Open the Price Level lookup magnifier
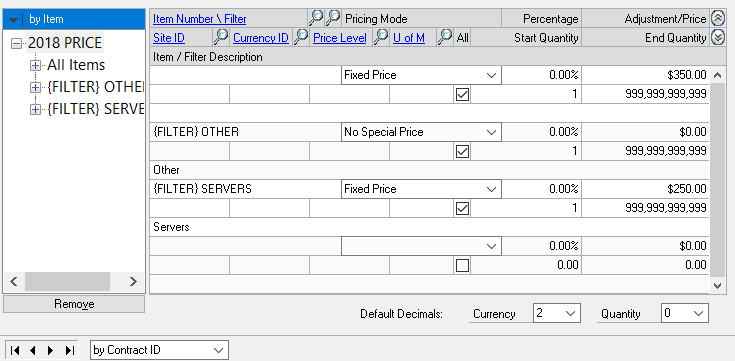This screenshot has height=361, width=735. click(381, 37)
